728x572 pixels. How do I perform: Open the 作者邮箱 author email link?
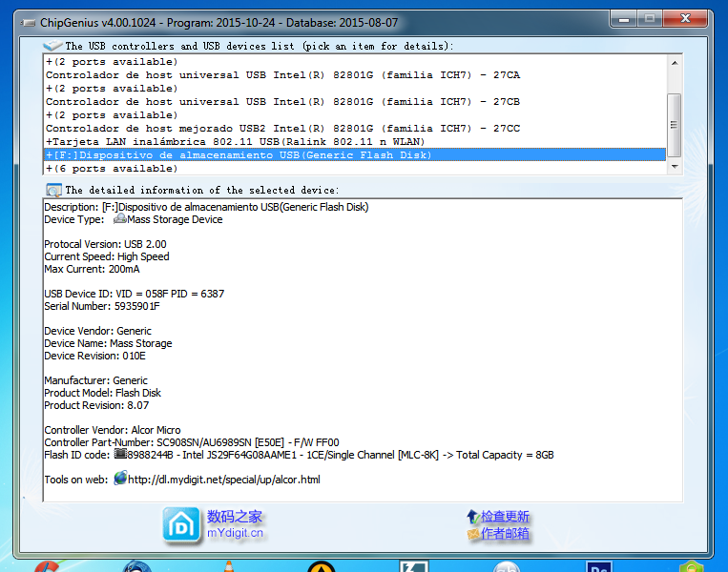coord(505,534)
